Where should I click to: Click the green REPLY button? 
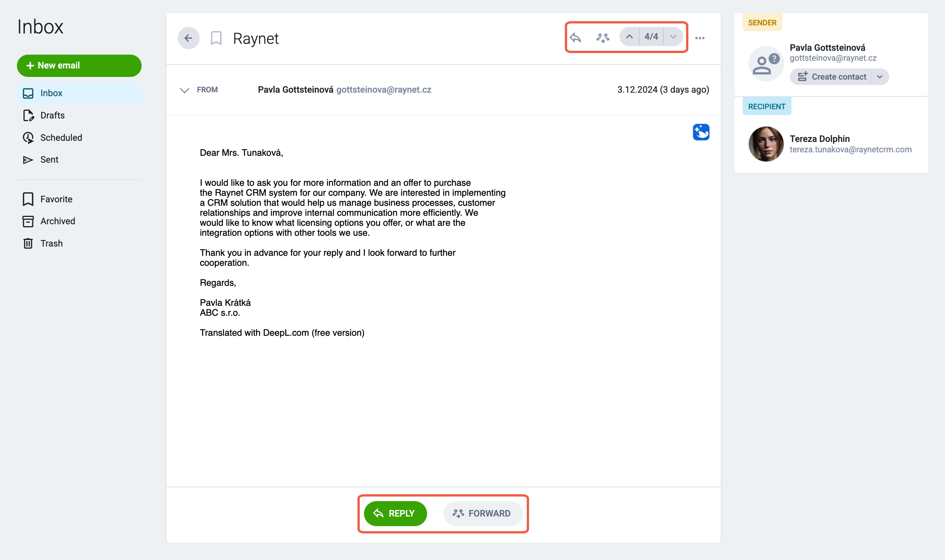click(395, 513)
